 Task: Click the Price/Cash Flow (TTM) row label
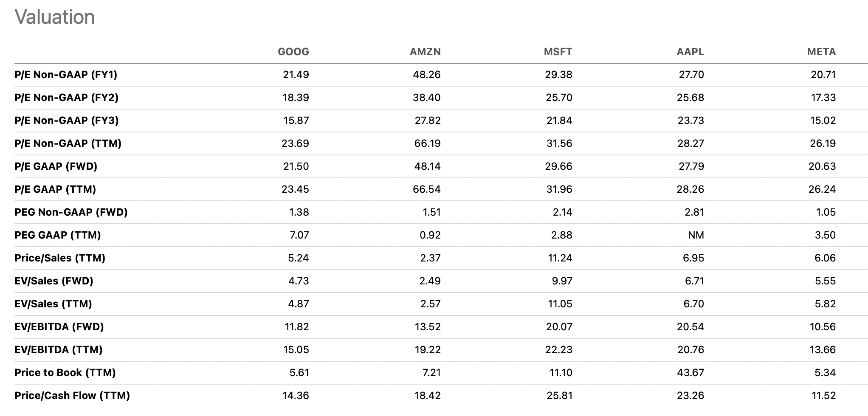click(x=72, y=396)
